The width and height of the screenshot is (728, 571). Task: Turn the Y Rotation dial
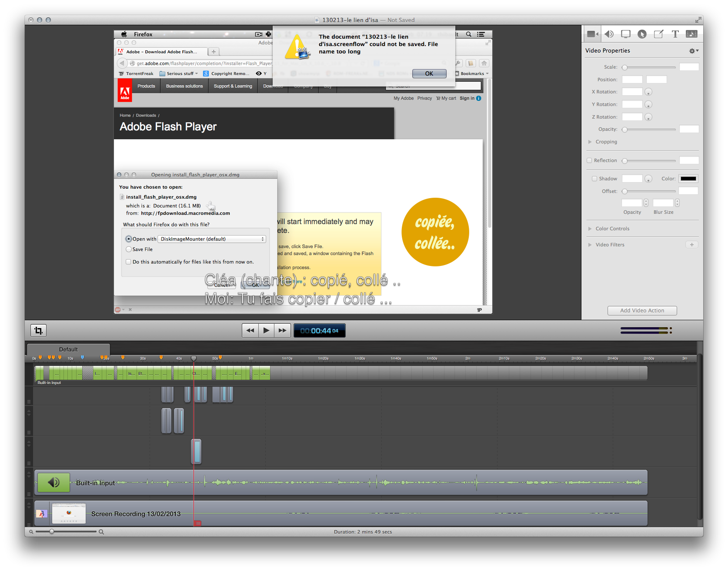pos(648,105)
